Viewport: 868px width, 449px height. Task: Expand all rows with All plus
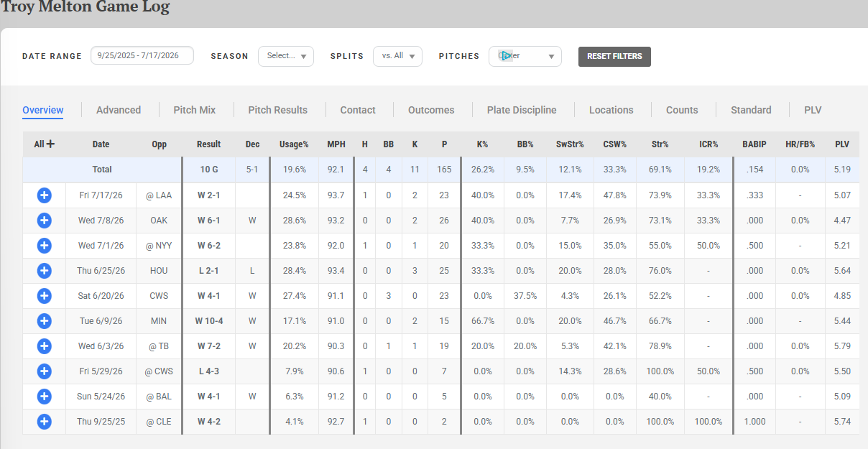point(45,144)
